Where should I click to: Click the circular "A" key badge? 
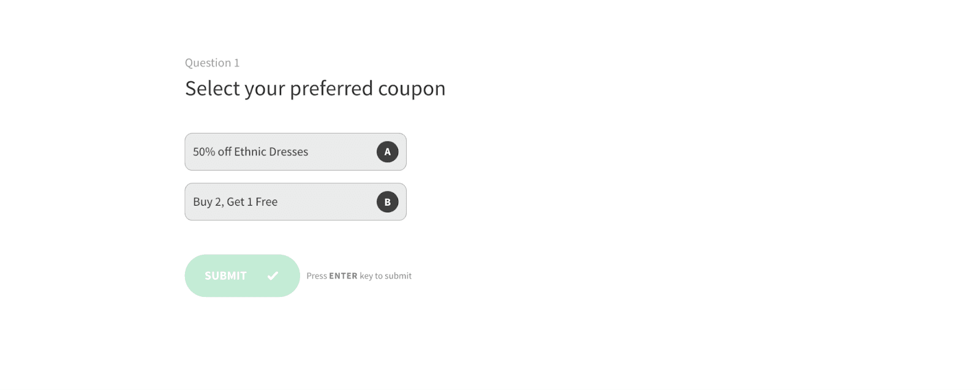point(387,152)
